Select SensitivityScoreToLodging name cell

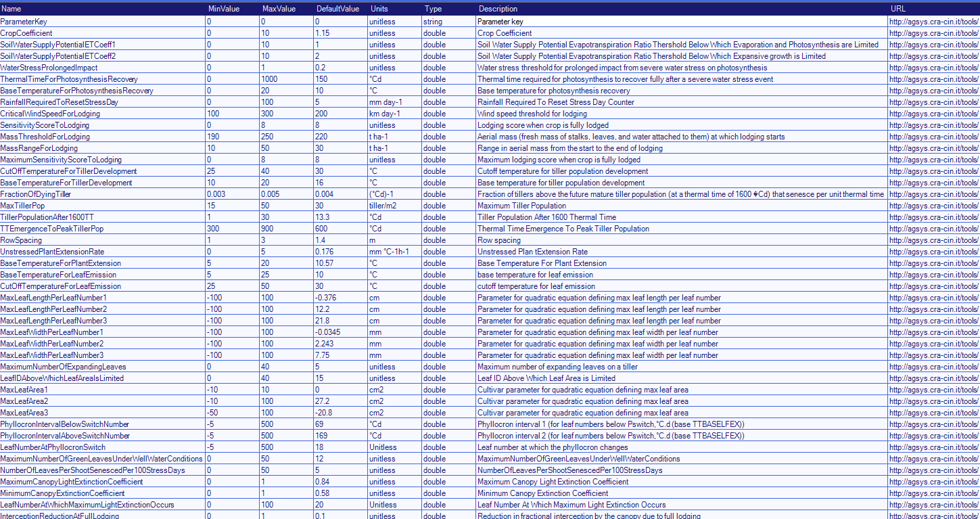pyautogui.click(x=103, y=125)
